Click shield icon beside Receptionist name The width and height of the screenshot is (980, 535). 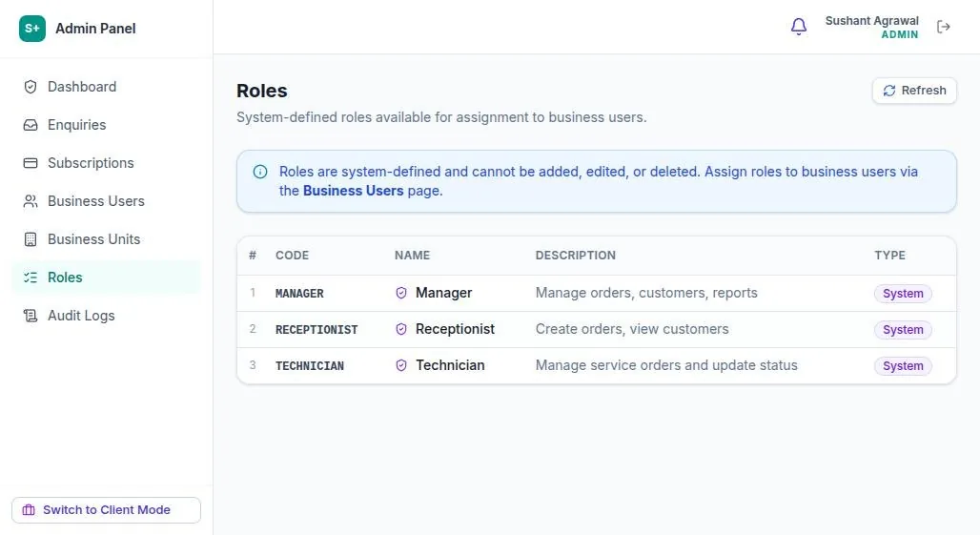tap(401, 329)
